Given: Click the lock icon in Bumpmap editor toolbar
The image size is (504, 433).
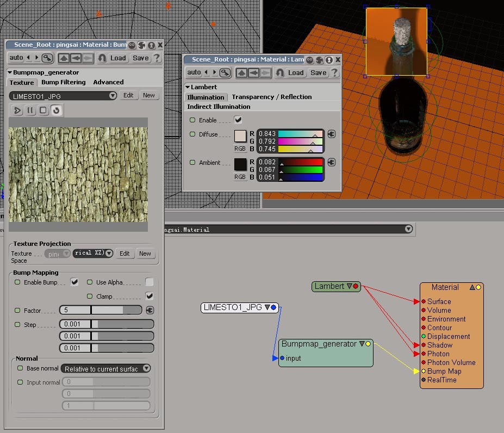Looking at the screenshot, I should 47,58.
